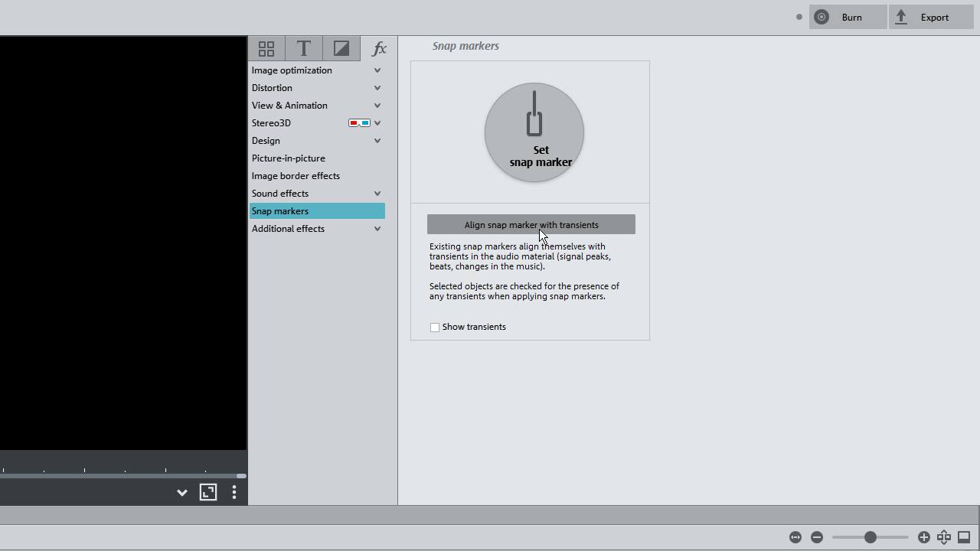980x551 pixels.
Task: Click Align snap marker with transients
Action: pyautogui.click(x=531, y=224)
